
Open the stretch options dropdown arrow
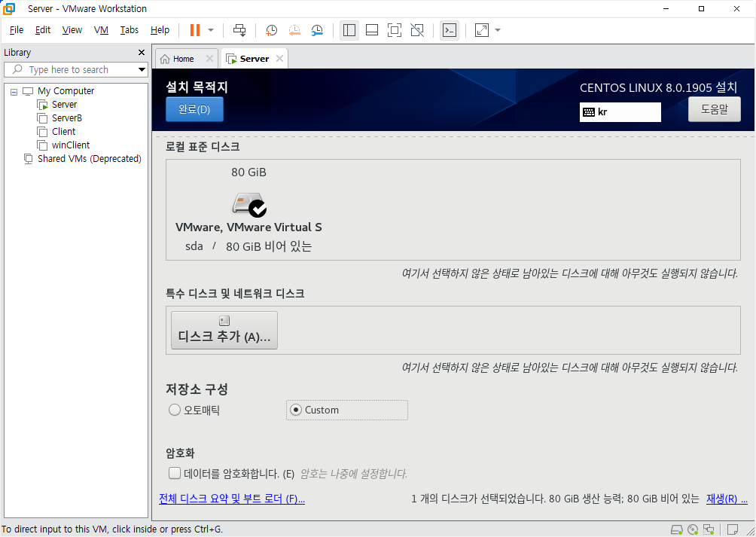tap(498, 30)
